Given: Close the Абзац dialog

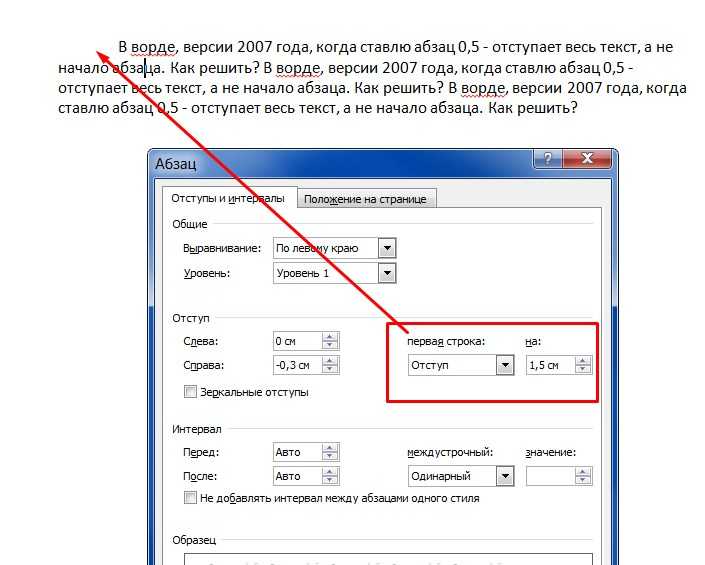Looking at the screenshot, I should coord(587,158).
